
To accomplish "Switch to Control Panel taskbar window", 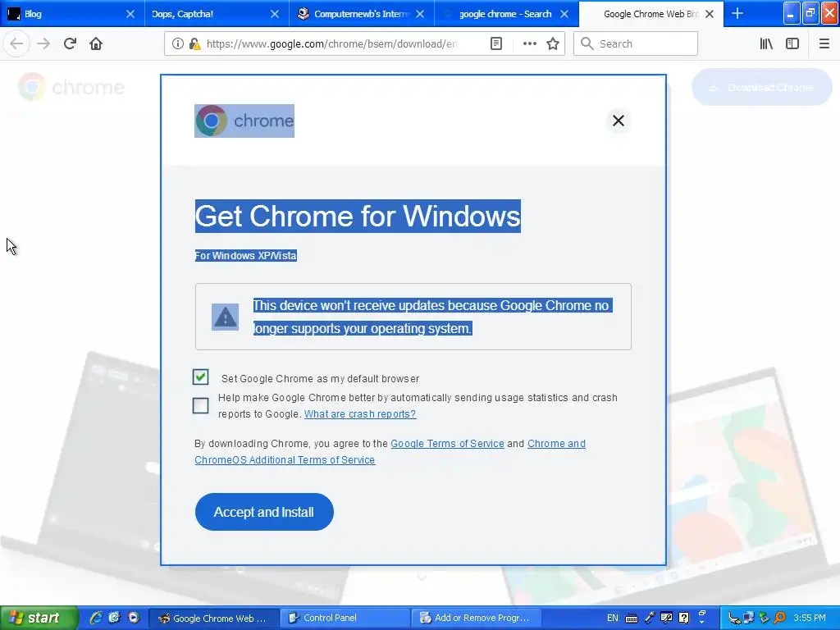I will (345, 618).
